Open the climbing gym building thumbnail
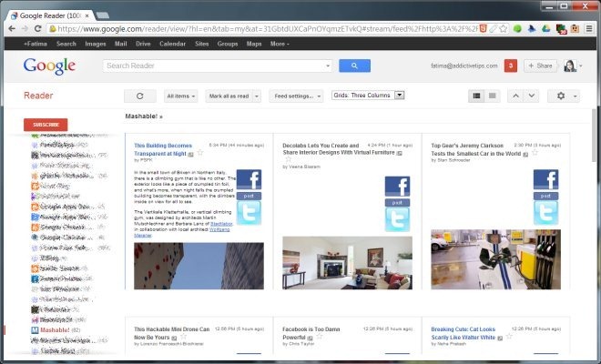The height and width of the screenshot is (364, 601). (x=199, y=266)
